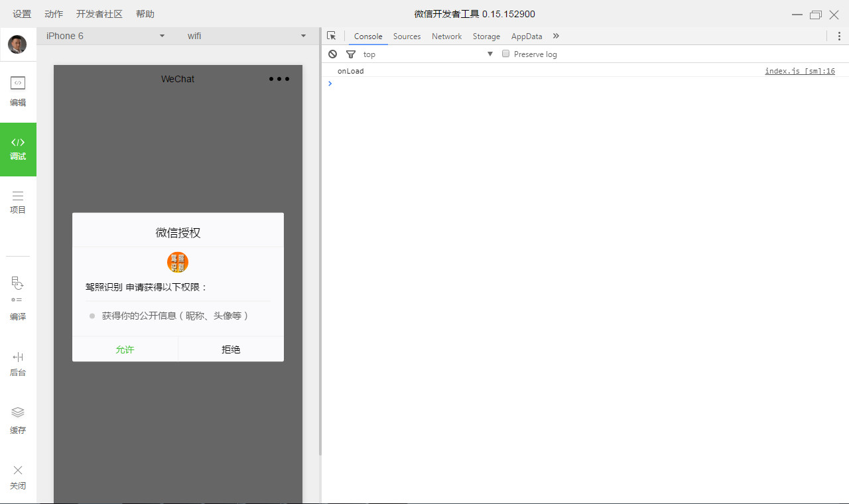Switch to the Console tab
Viewport: 849px width, 504px height.
368,36
